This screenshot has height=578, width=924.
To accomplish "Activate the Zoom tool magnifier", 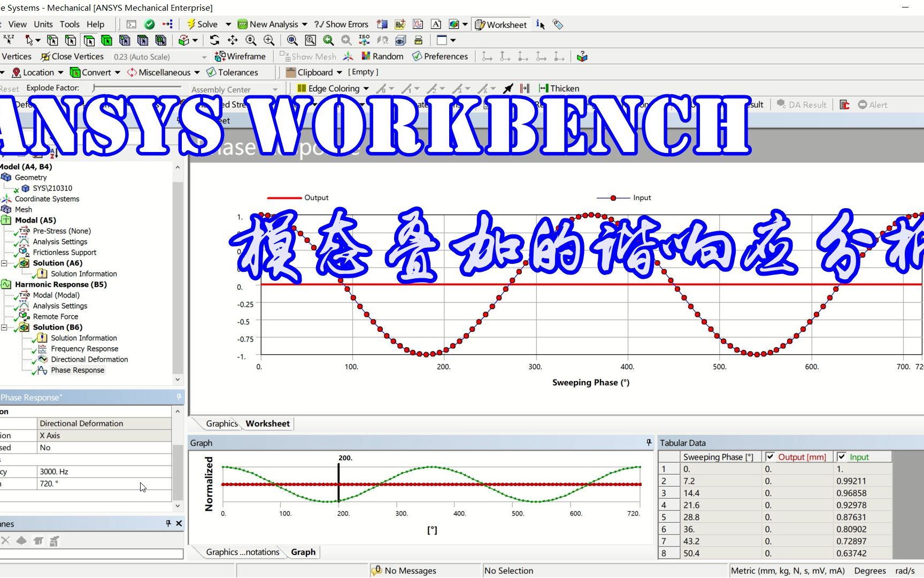I will coord(251,40).
